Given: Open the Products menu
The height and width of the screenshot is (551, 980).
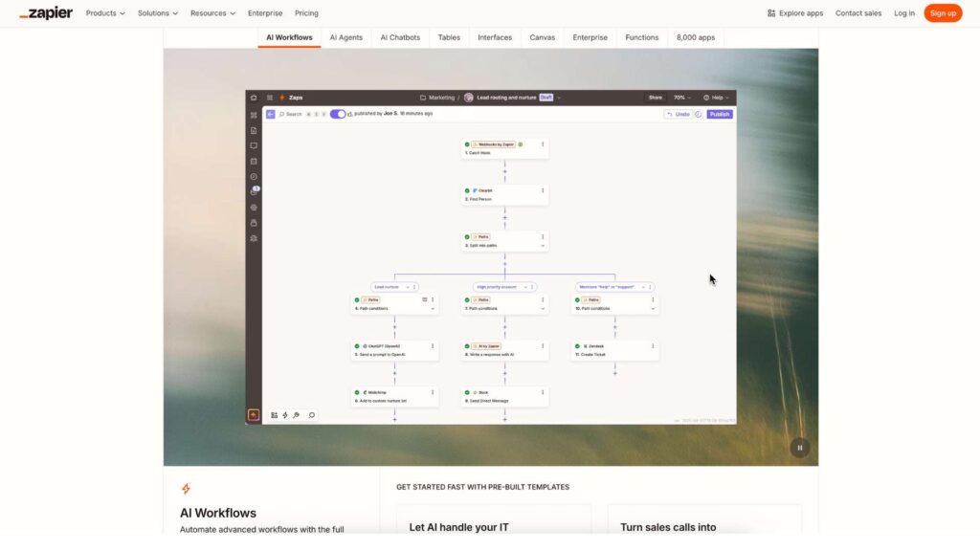Looking at the screenshot, I should [103, 12].
